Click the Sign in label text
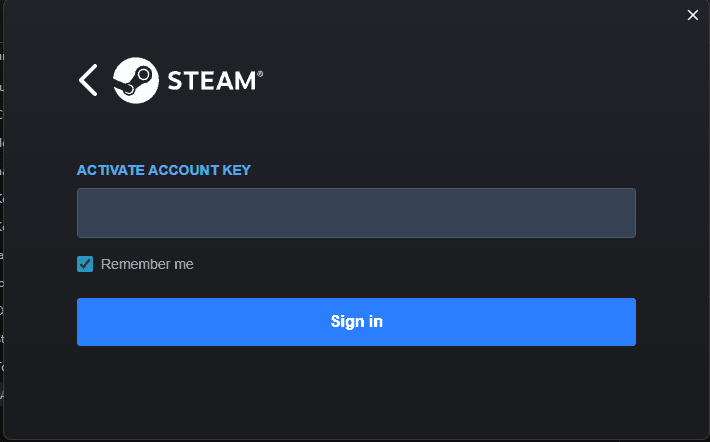 pyautogui.click(x=356, y=322)
